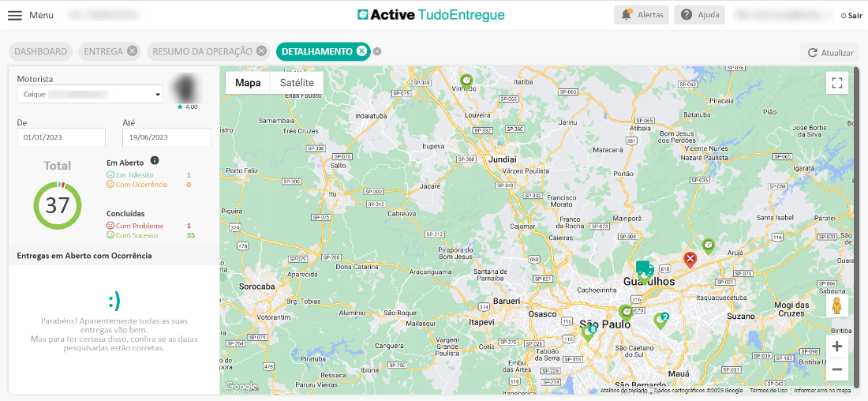Click the Alertas bell button
The image size is (868, 401).
[x=642, y=15]
